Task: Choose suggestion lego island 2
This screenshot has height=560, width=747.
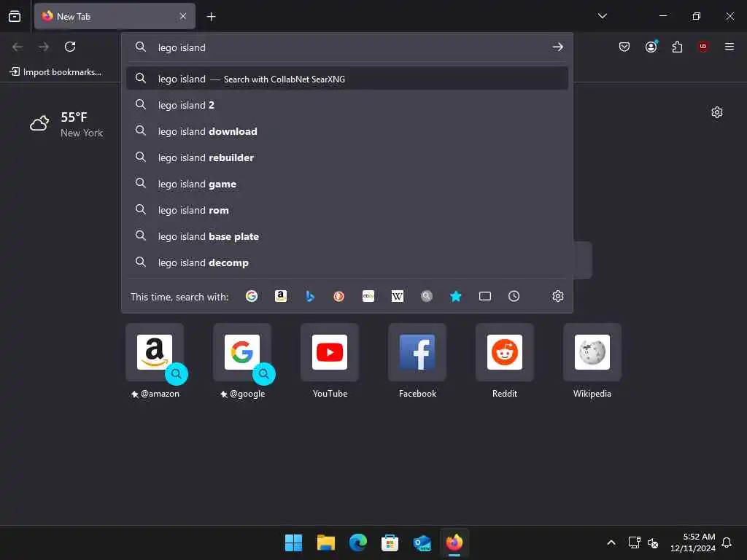Action: (x=347, y=105)
